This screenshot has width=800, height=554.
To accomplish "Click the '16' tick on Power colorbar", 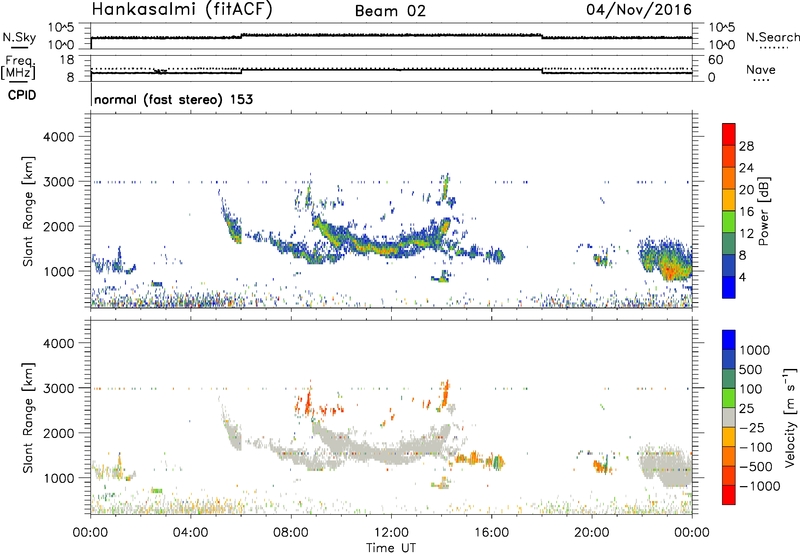I will click(x=747, y=212).
